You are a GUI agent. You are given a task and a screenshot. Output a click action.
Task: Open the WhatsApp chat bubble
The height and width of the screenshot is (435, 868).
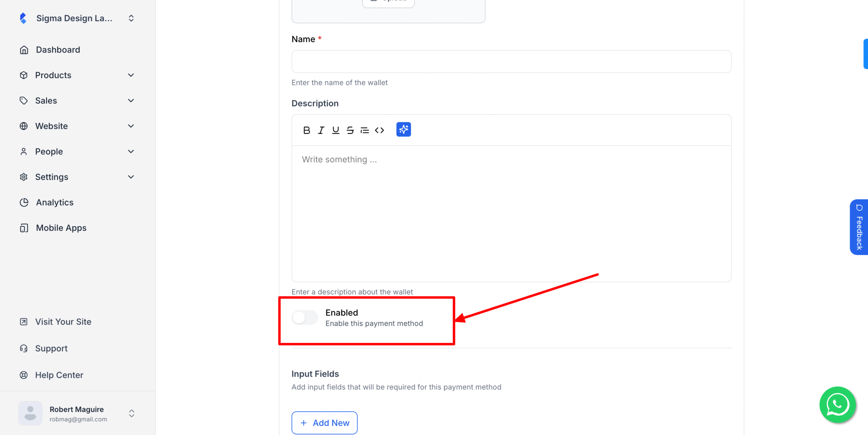click(x=837, y=405)
